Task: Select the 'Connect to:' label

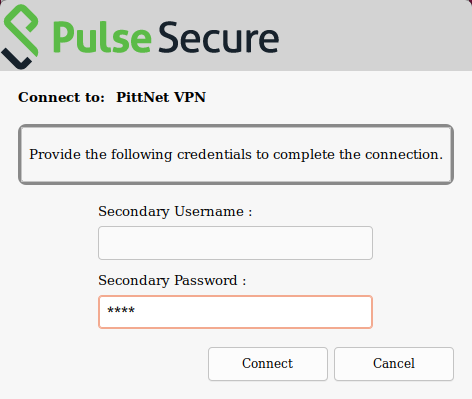Action: (x=61, y=97)
